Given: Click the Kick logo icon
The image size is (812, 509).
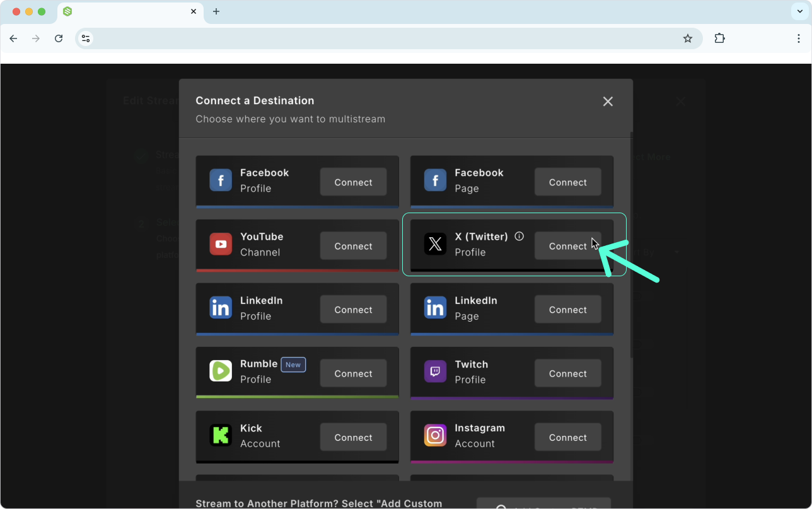Looking at the screenshot, I should [221, 435].
